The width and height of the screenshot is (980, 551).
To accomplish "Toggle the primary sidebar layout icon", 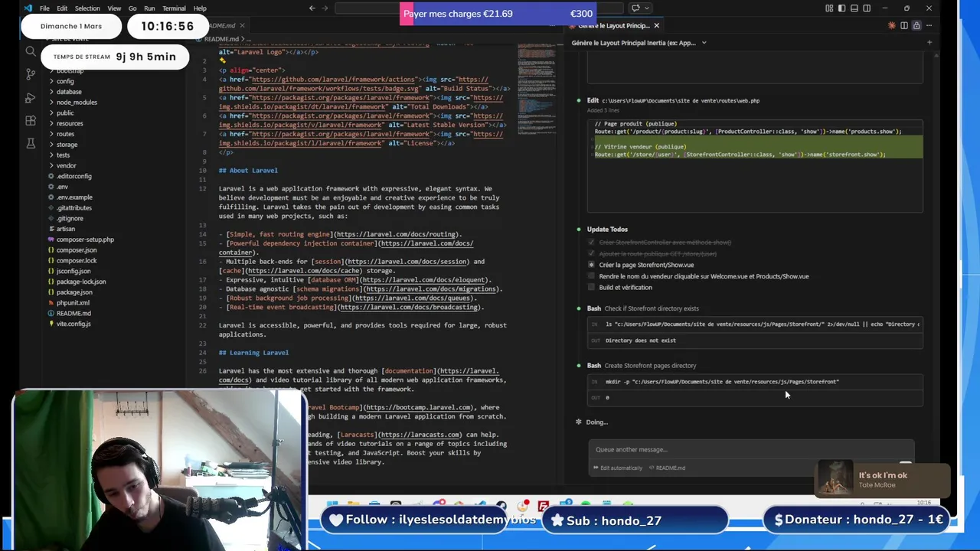I will 841,8.
